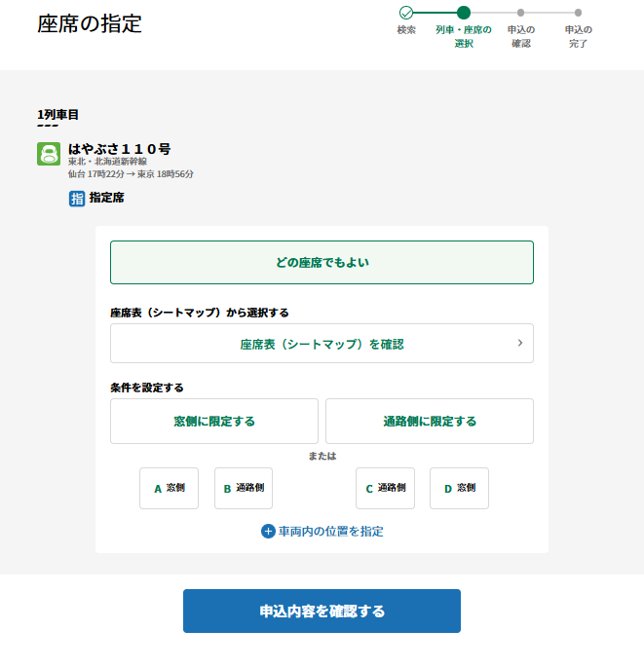Click the green train icon beside はやぶさ110号
Screen dimensions: 644x667
pos(49,154)
